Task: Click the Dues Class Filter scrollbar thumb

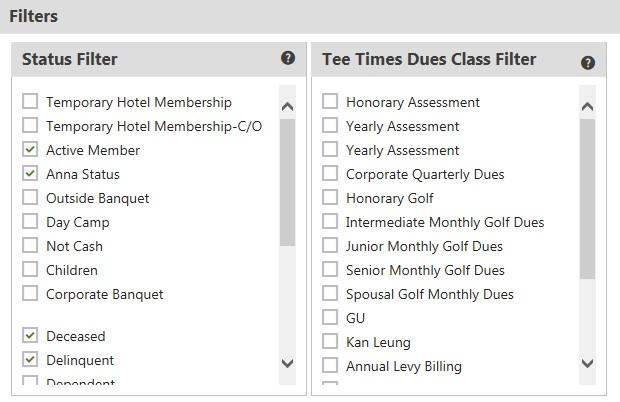Action: click(588, 199)
